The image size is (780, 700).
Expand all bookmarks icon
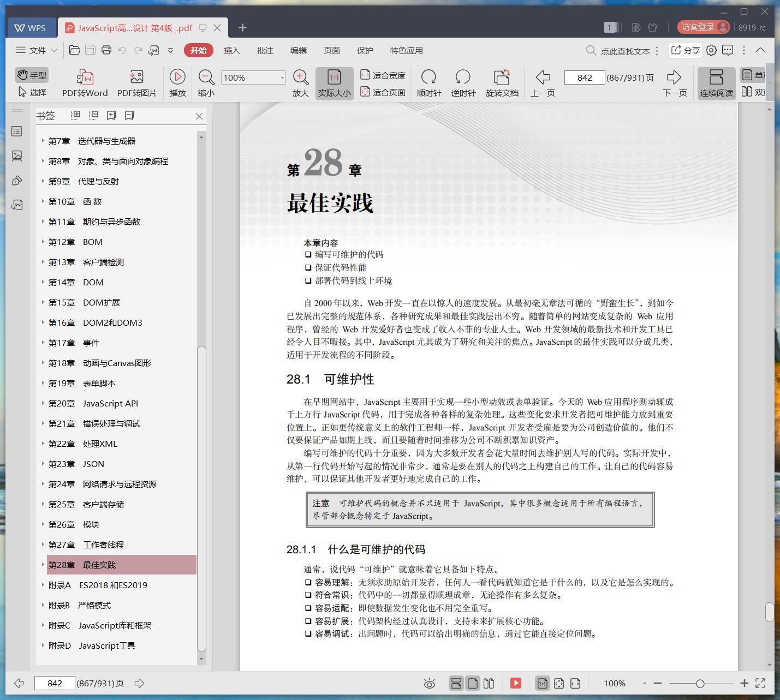pos(76,115)
